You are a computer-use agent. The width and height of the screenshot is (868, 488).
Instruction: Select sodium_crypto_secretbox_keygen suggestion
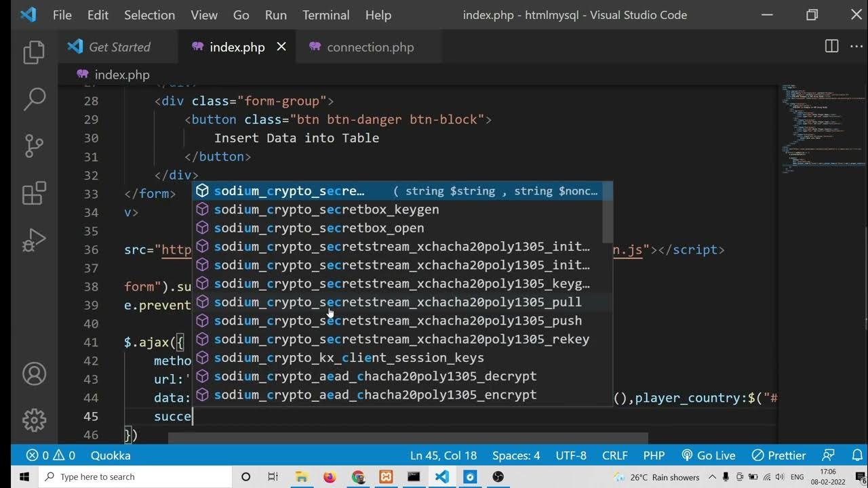point(327,209)
